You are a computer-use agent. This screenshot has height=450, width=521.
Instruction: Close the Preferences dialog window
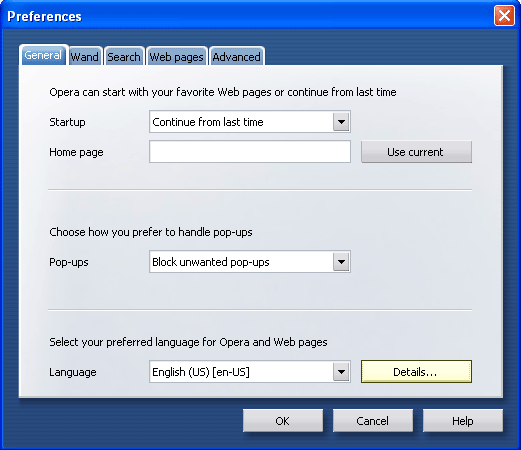[504, 16]
